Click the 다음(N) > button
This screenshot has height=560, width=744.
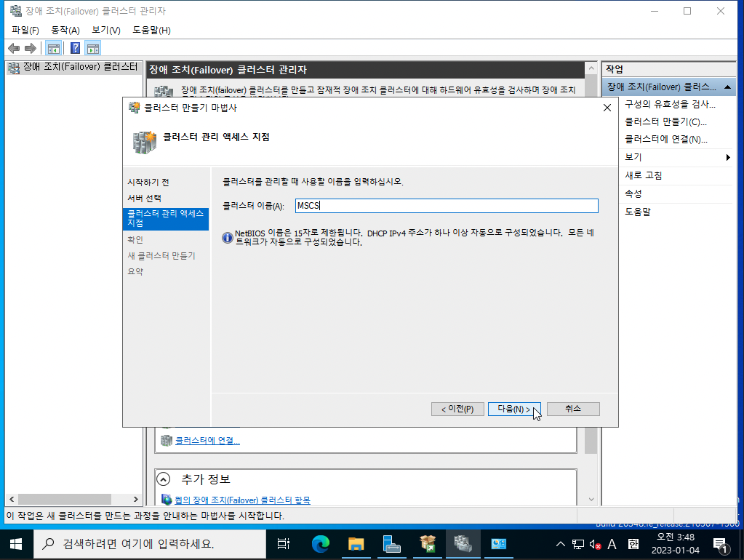514,409
